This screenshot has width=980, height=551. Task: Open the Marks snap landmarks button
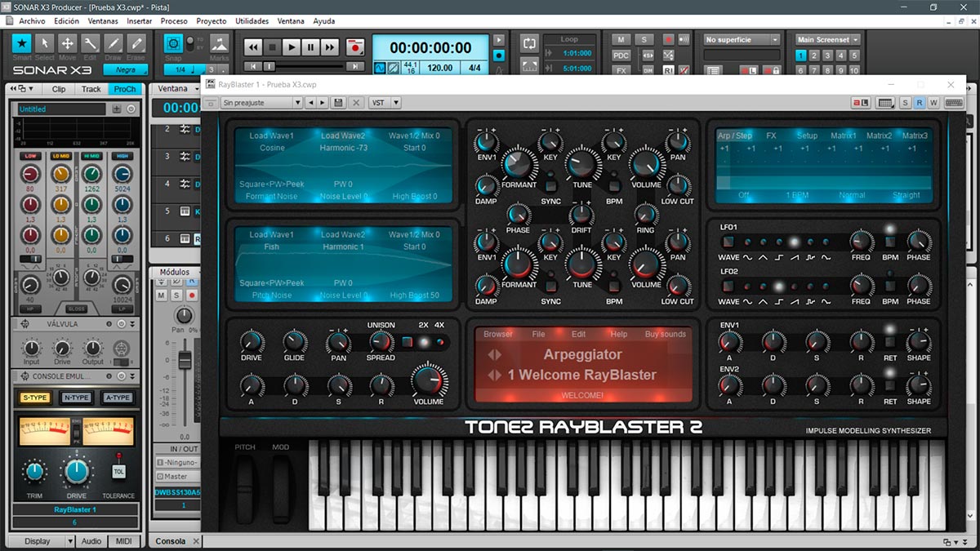[219, 43]
